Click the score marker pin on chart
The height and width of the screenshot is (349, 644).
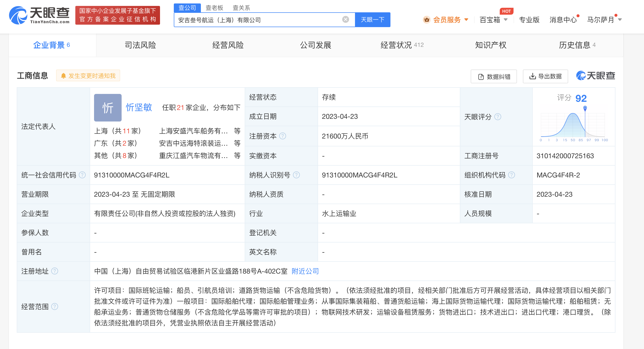[x=585, y=108]
